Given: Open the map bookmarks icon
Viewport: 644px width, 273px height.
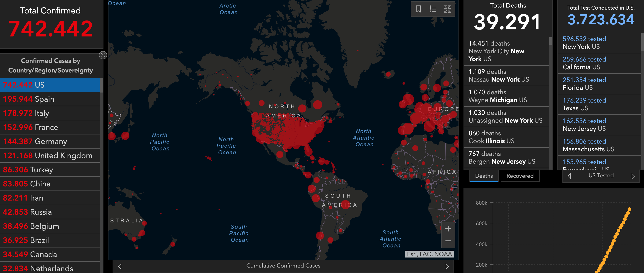Looking at the screenshot, I should click(418, 9).
